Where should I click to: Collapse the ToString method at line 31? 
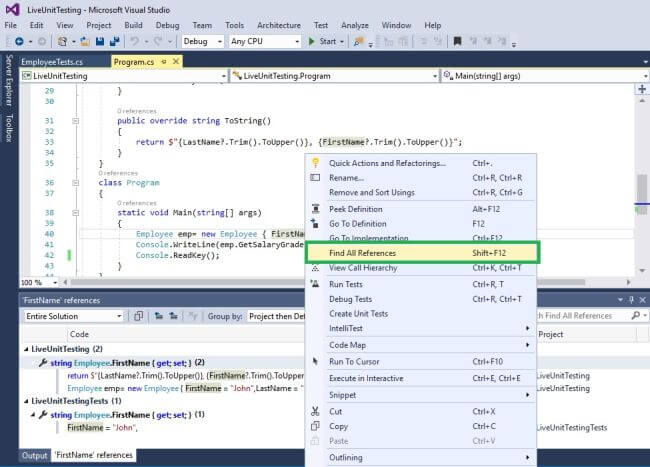pyautogui.click(x=75, y=121)
